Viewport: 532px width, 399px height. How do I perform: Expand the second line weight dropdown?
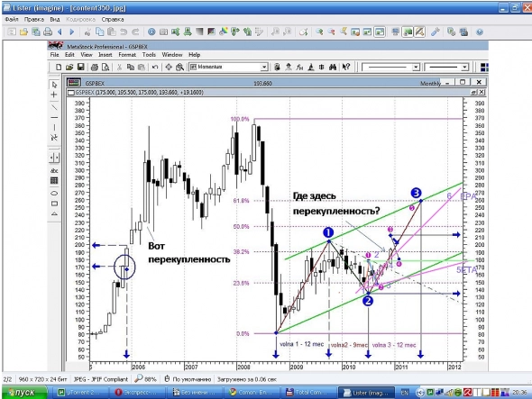464,68
